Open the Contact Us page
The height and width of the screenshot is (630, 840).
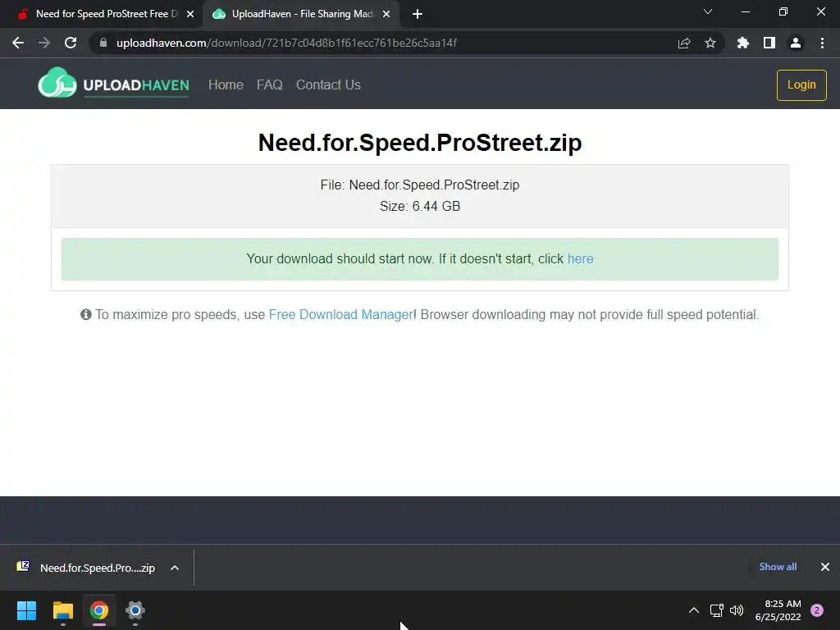[328, 84]
